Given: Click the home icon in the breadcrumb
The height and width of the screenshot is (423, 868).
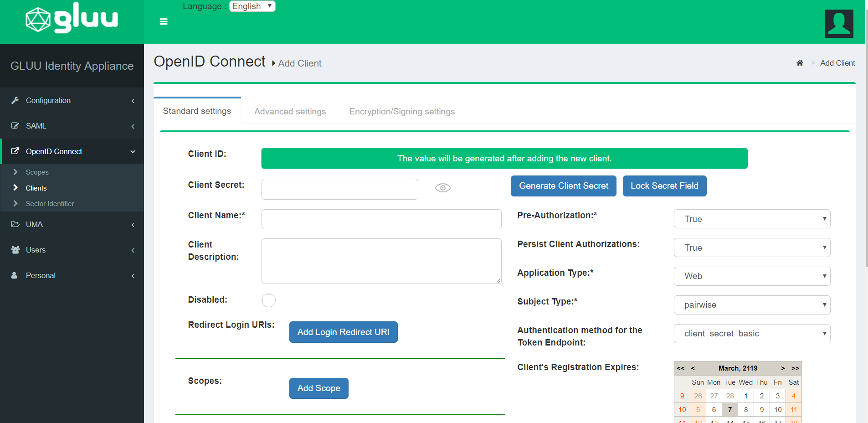Looking at the screenshot, I should tap(799, 63).
